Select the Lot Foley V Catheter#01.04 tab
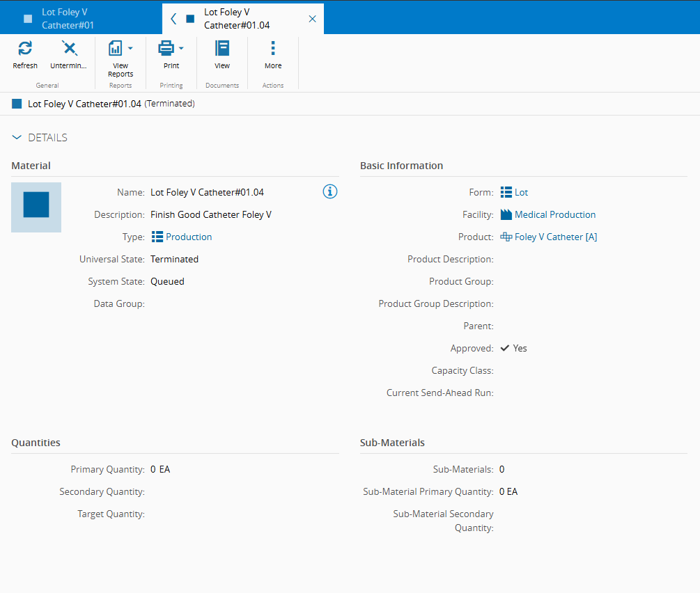Image resolution: width=700 pixels, height=593 pixels. pyautogui.click(x=237, y=19)
